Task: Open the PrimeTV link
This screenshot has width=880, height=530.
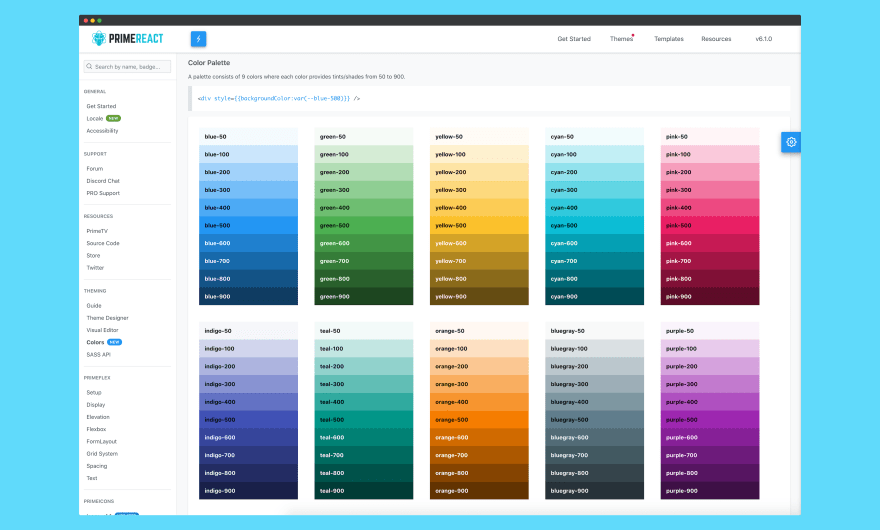Action: (97, 231)
